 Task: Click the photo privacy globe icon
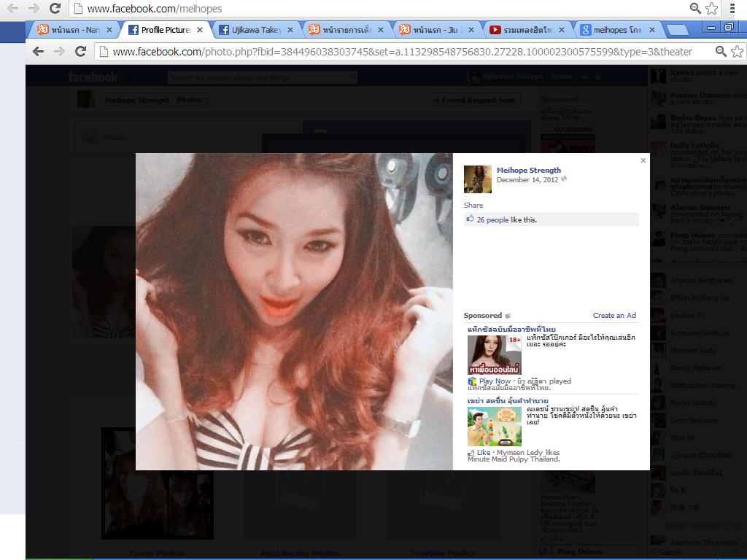[x=564, y=179]
